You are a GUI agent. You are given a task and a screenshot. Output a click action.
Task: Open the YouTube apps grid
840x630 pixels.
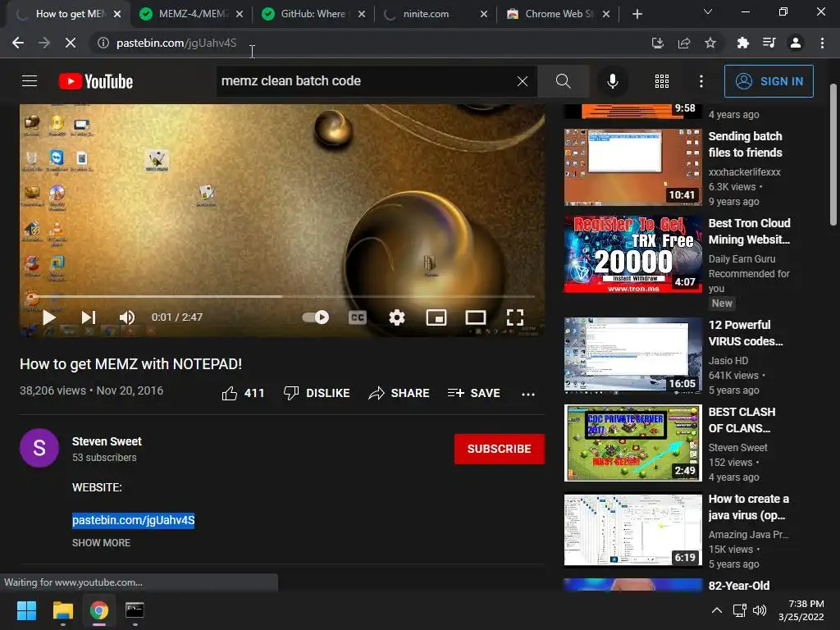coord(662,81)
